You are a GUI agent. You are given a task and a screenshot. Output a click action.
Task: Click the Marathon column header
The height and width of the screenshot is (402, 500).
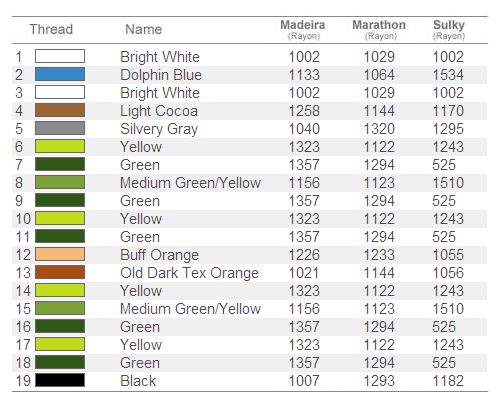[x=379, y=30]
